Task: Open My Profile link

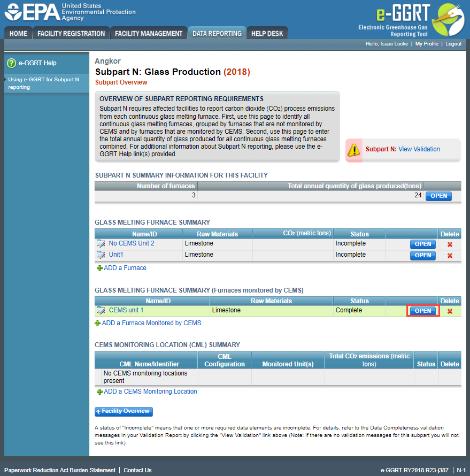Action: coord(427,44)
